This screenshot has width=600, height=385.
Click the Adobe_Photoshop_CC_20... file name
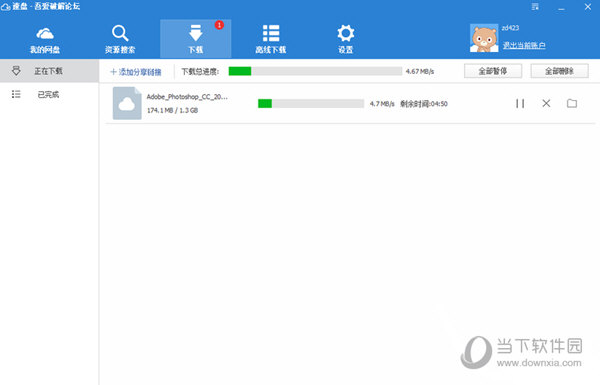pyautogui.click(x=187, y=97)
